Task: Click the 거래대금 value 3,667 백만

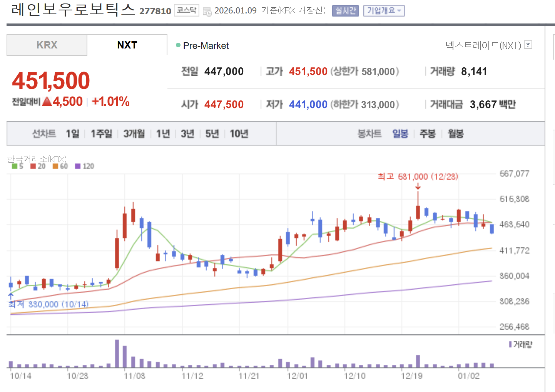Action: pyautogui.click(x=493, y=105)
